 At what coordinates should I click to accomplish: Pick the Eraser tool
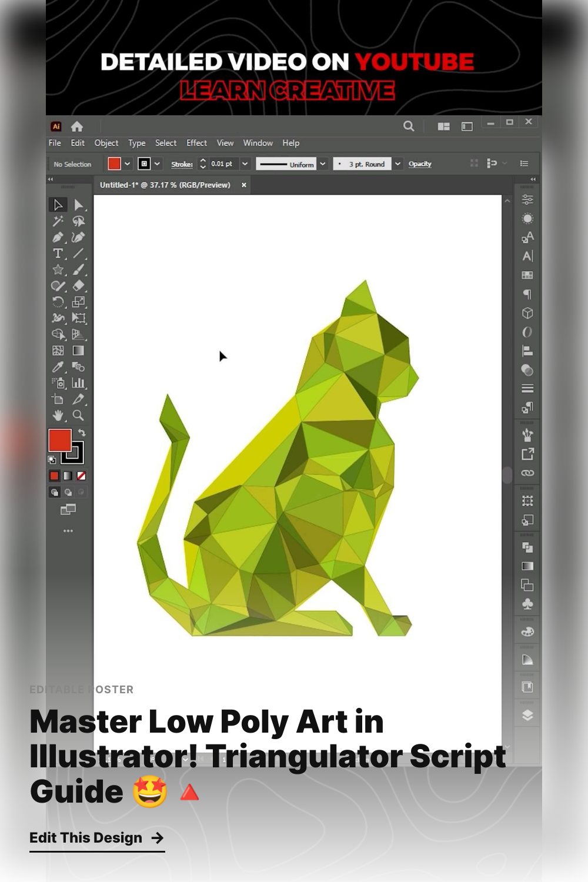(x=78, y=286)
